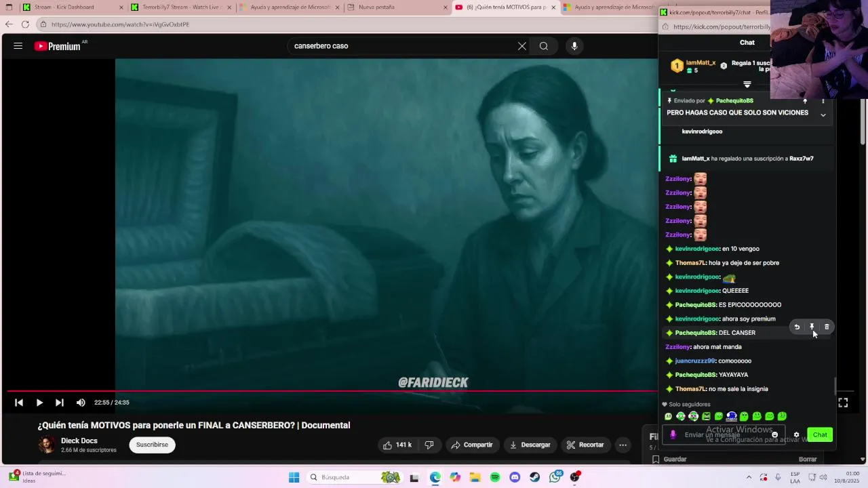This screenshot has height=488, width=868.
Task: Open the Windows Start menu
Action: [x=294, y=477]
